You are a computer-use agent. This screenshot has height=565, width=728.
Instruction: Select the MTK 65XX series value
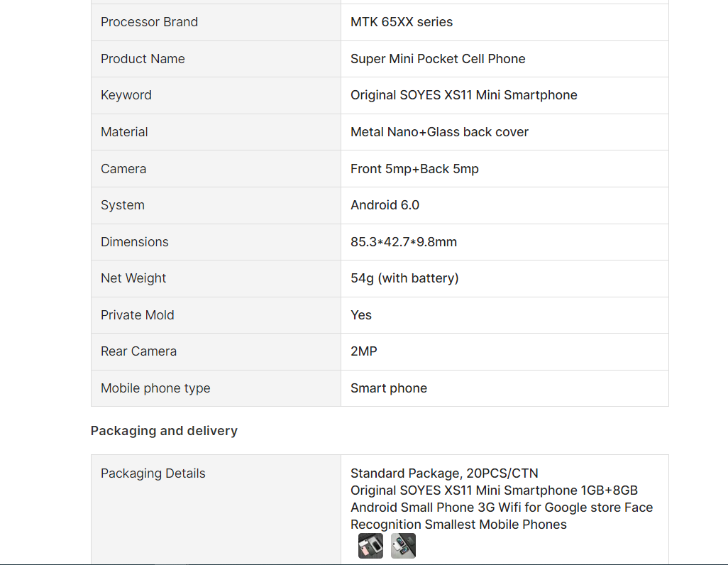402,22
